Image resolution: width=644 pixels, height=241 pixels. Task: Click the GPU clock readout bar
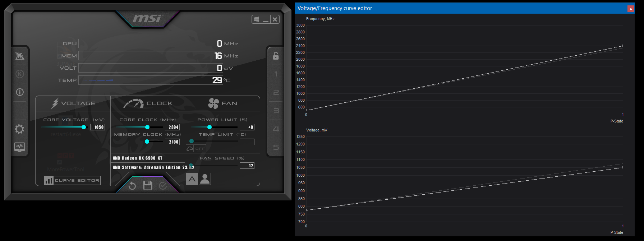[151, 43]
